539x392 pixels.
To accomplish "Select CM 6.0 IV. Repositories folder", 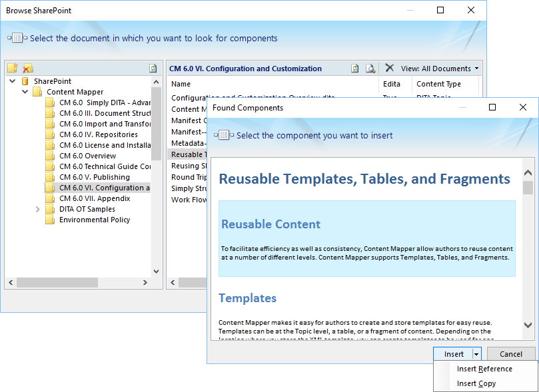I will pos(99,134).
